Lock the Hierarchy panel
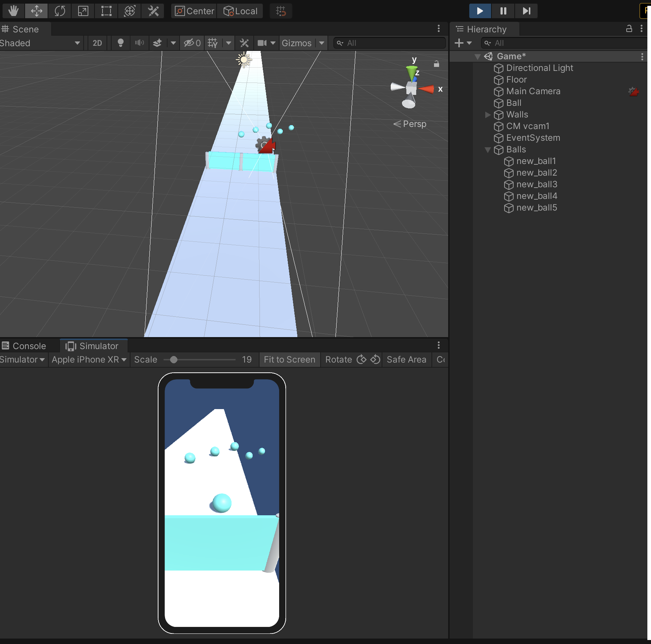Image resolution: width=651 pixels, height=644 pixels. click(629, 28)
